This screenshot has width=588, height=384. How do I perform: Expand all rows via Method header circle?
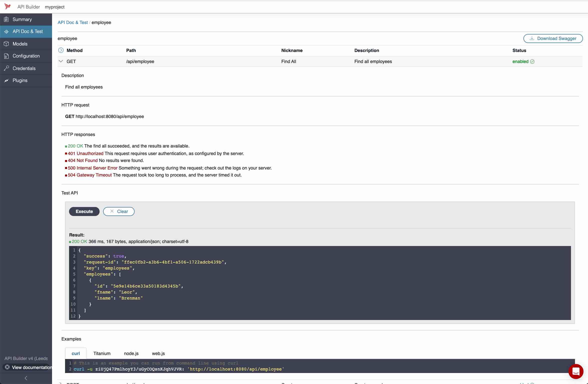61,50
